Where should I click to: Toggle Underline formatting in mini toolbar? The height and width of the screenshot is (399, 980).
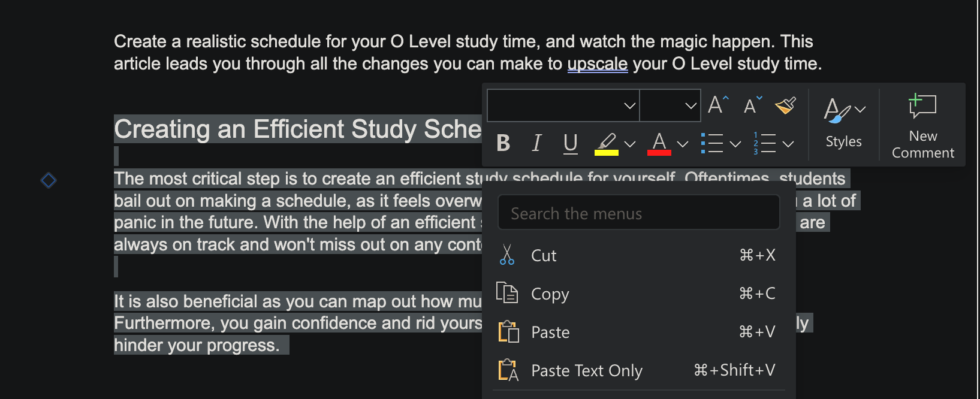click(570, 143)
